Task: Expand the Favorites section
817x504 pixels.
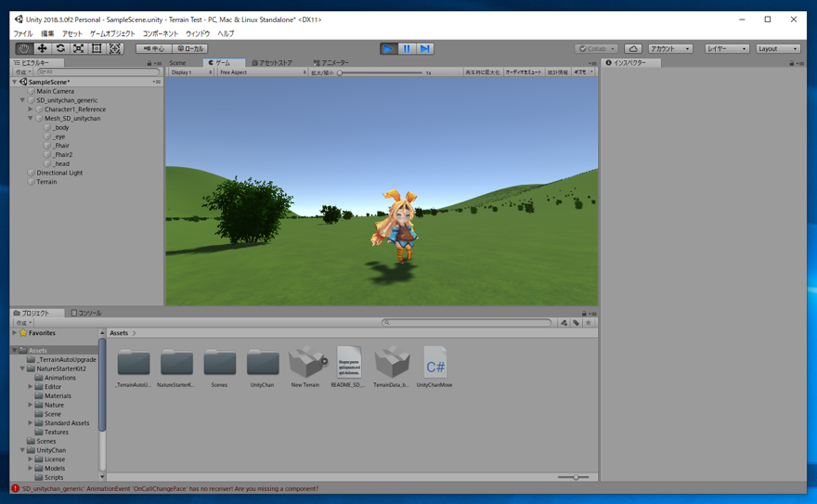Action: point(15,332)
